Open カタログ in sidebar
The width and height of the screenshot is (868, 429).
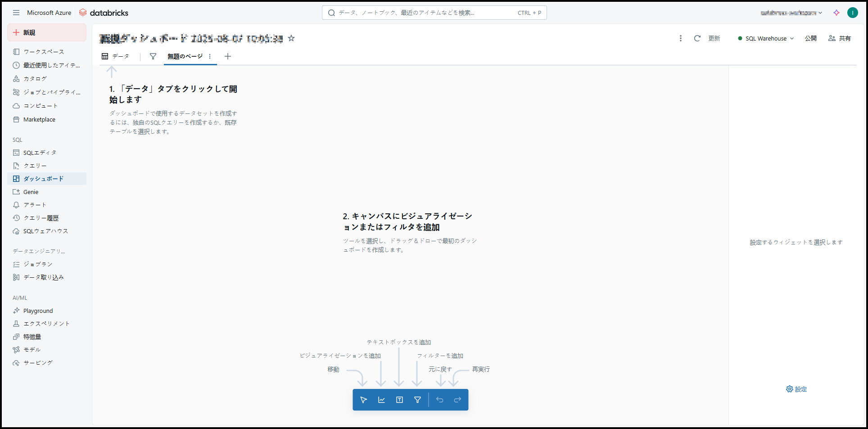point(47,79)
